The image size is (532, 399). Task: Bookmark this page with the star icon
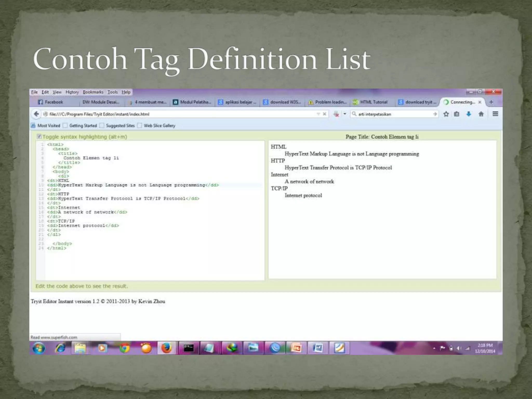pyautogui.click(x=446, y=114)
